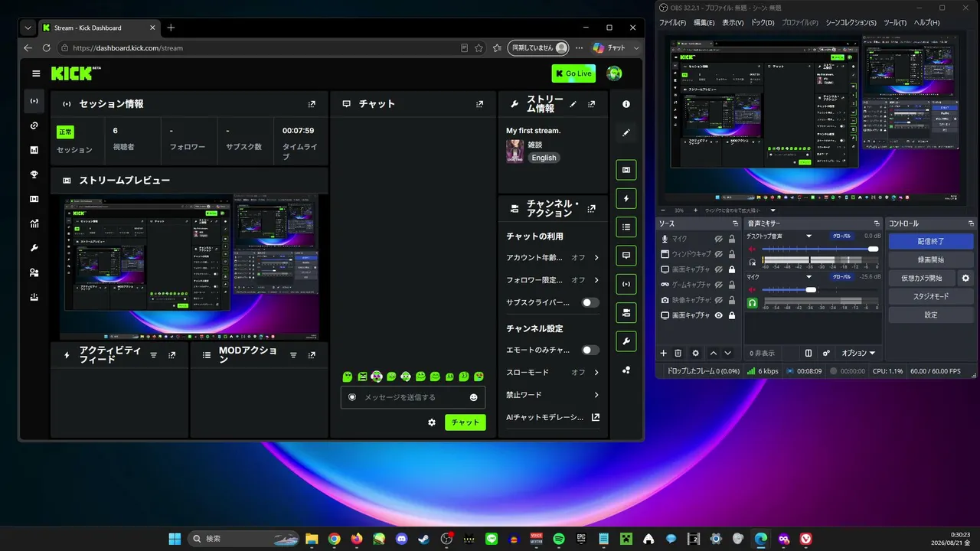
Task: Pop out the セッション情報 panel
Action: coord(312,104)
